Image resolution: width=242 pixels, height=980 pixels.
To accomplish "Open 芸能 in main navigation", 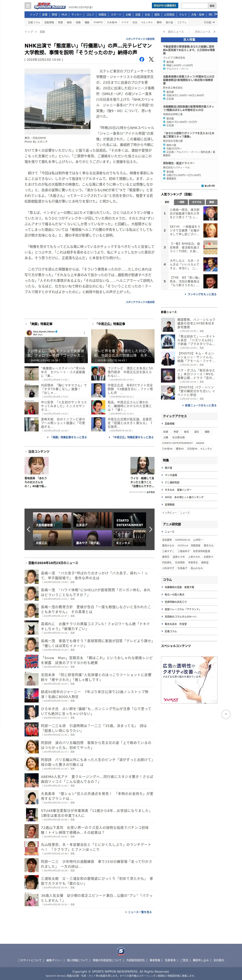I will coord(138,15).
